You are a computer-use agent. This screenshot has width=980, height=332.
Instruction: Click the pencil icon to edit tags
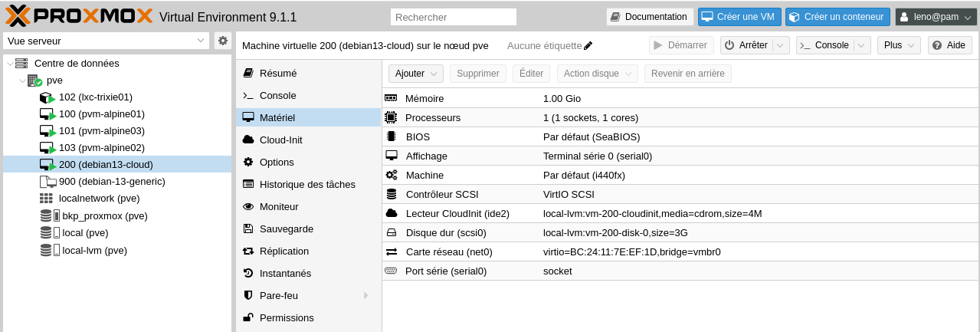(588, 46)
